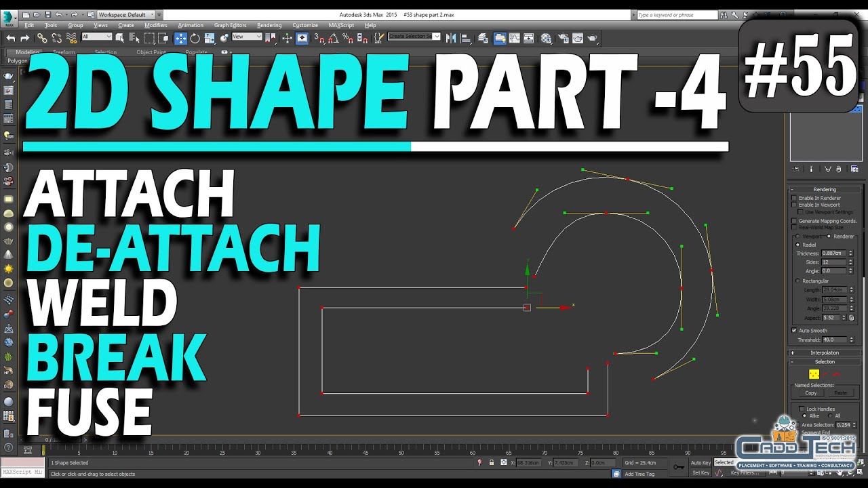Check the Lock Handles checkbox
Image resolution: width=868 pixels, height=488 pixels.
[x=802, y=409]
